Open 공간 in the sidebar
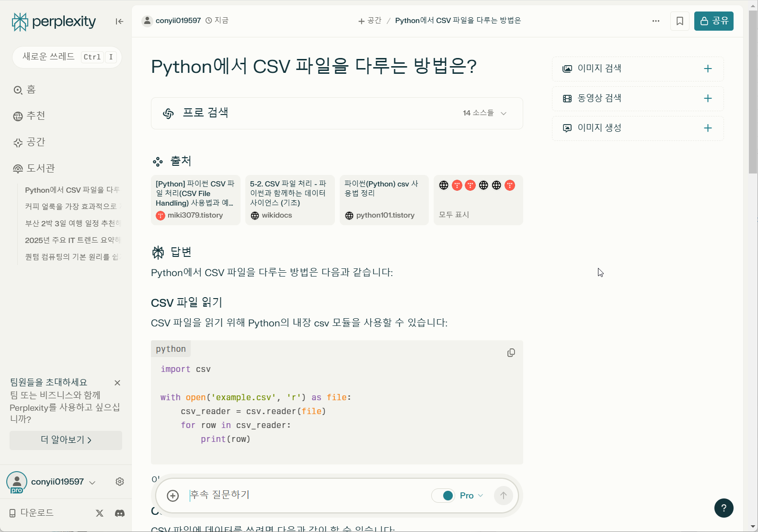The image size is (758, 532). 29,142
